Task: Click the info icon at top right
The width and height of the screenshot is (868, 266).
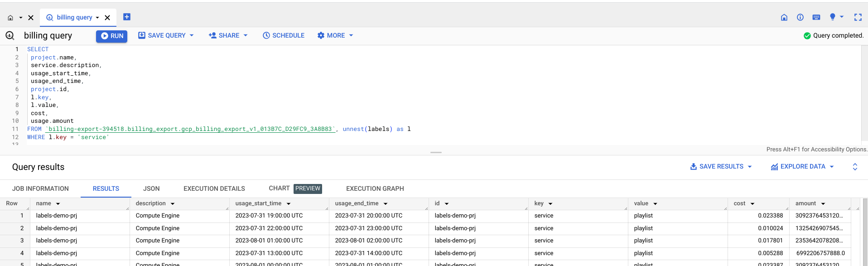Action: 800,17
